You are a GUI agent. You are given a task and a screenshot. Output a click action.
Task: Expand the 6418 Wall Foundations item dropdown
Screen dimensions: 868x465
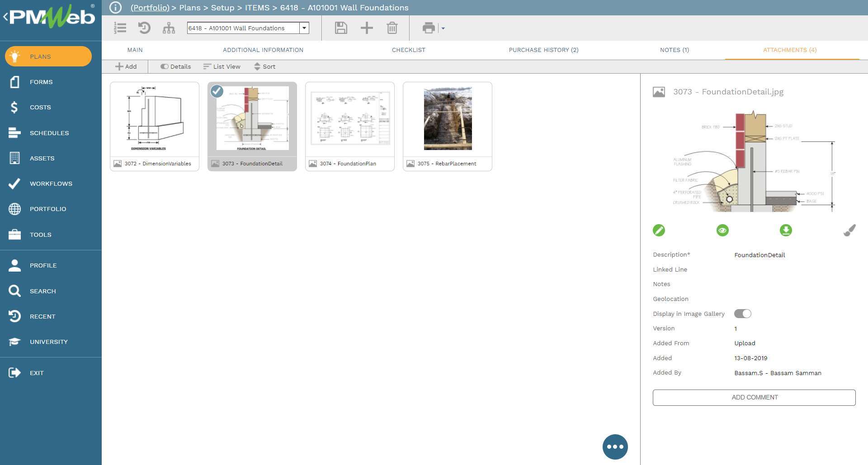pyautogui.click(x=304, y=28)
